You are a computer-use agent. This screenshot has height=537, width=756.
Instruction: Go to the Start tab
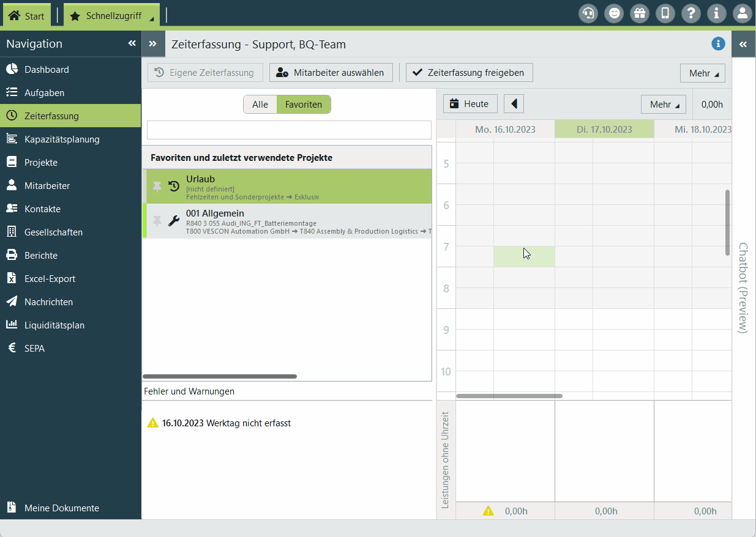(27, 16)
